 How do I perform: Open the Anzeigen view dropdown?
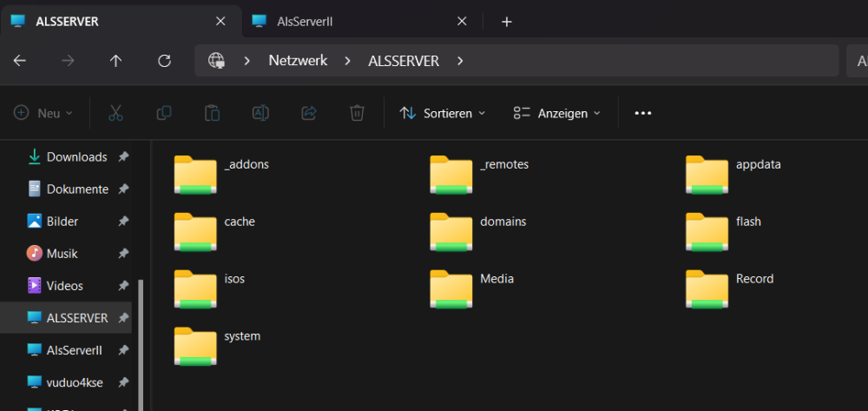pyautogui.click(x=556, y=113)
